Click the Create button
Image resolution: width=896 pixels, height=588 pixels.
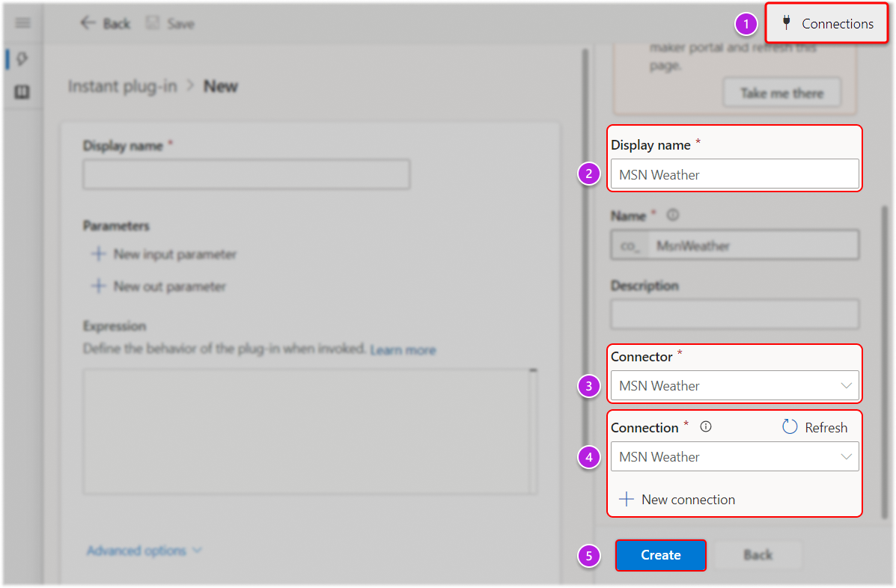(660, 555)
